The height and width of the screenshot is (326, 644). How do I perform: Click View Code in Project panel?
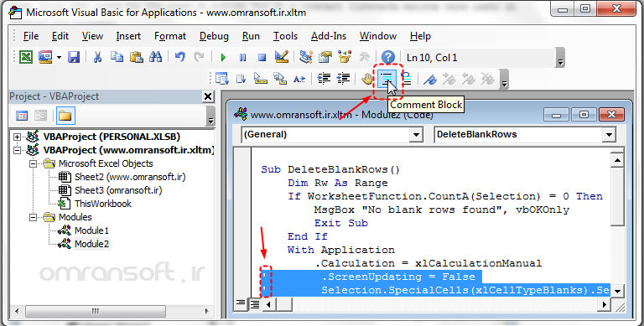[x=22, y=116]
